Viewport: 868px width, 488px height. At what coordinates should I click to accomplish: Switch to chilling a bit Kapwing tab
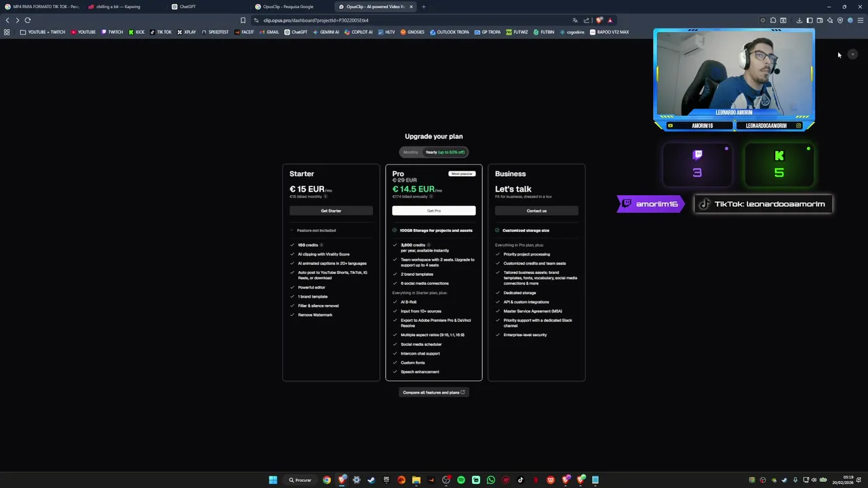coord(123,7)
